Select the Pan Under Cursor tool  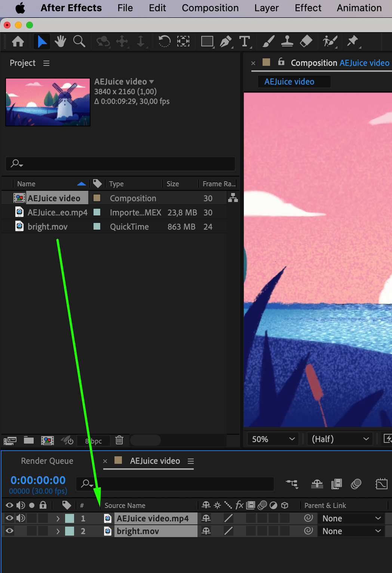(122, 41)
